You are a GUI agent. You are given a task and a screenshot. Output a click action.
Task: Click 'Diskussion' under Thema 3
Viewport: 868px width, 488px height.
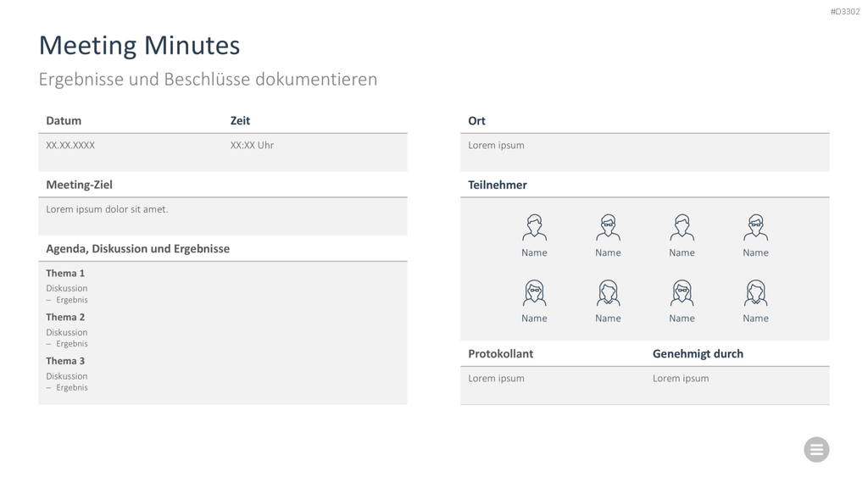tap(66, 376)
